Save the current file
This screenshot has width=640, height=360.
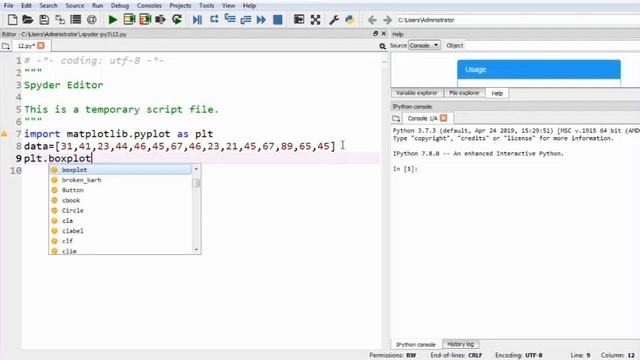coord(44,20)
